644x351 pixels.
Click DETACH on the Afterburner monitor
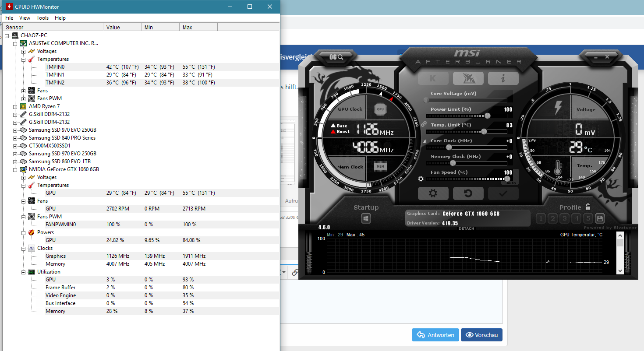pyautogui.click(x=467, y=228)
